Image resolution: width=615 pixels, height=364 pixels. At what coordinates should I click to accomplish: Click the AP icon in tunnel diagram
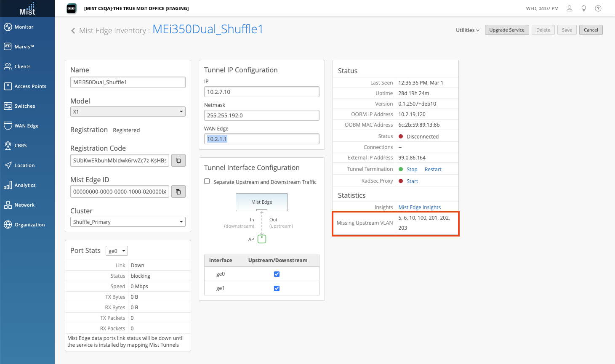pos(262,239)
